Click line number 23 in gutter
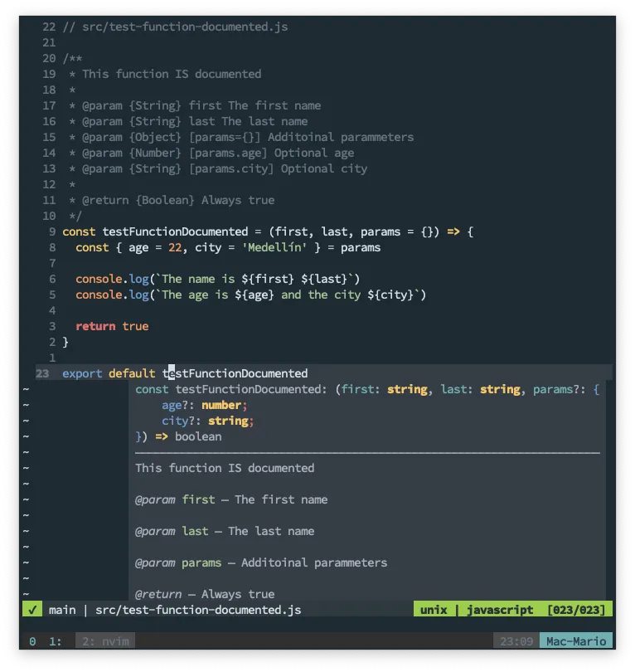The width and height of the screenshot is (635, 672). [42, 373]
